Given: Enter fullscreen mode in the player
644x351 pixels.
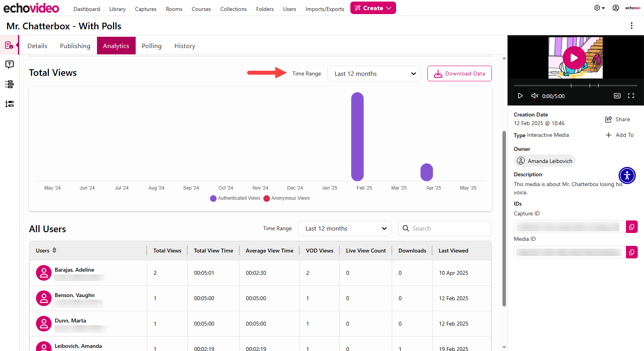Looking at the screenshot, I should (631, 96).
